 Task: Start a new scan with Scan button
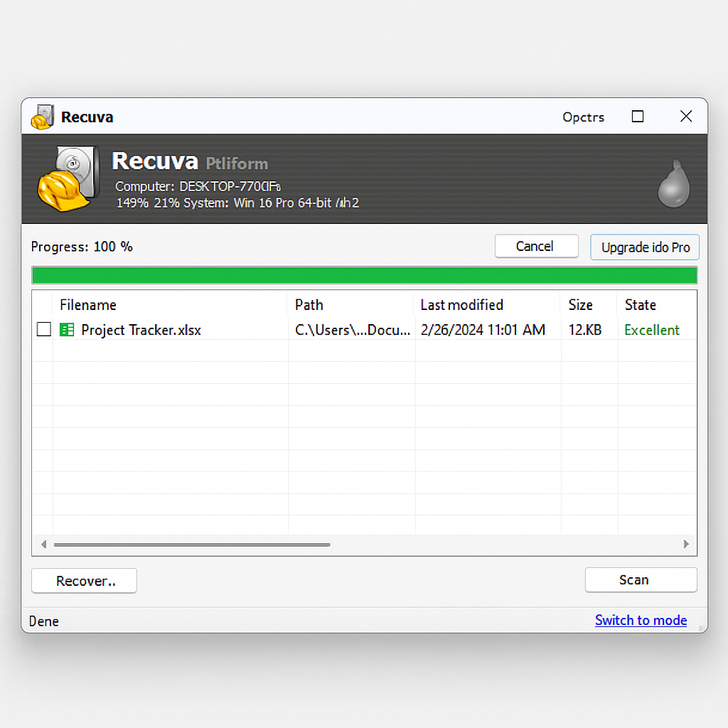(x=641, y=580)
